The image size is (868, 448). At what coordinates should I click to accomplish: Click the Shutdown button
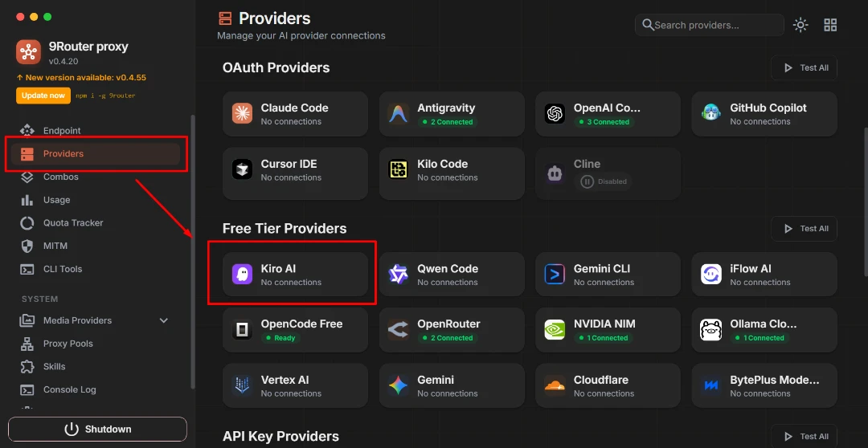[97, 430]
